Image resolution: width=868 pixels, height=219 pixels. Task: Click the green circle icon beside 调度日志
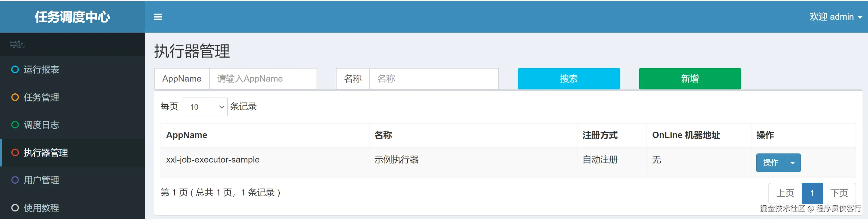pyautogui.click(x=15, y=125)
